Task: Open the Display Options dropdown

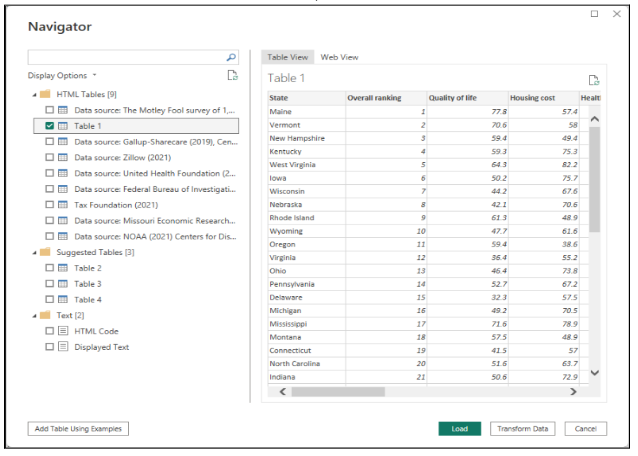Action: pyautogui.click(x=63, y=75)
